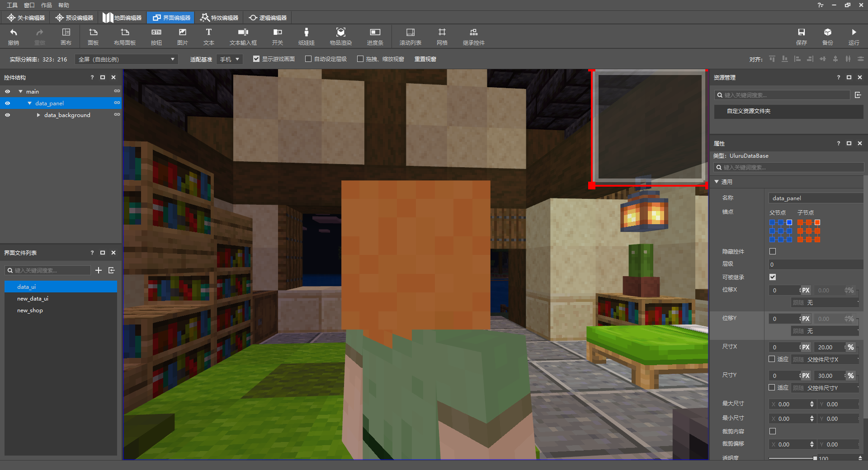
Task: Check the 隐藏控件 checkbox
Action: (773, 251)
